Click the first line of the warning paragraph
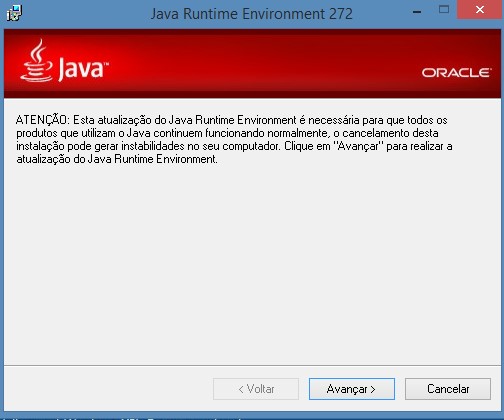This screenshot has width=504, height=420. pyautogui.click(x=232, y=120)
